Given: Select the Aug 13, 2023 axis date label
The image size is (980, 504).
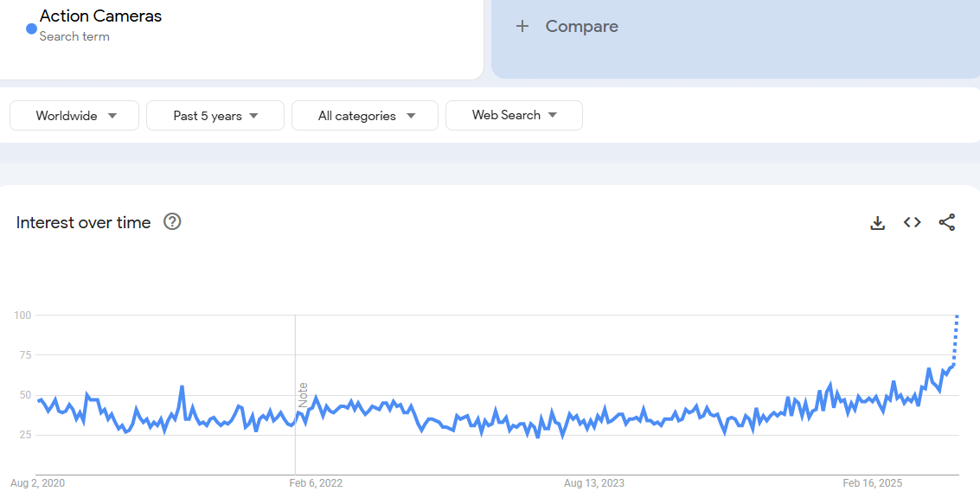Looking at the screenshot, I should [x=593, y=483].
